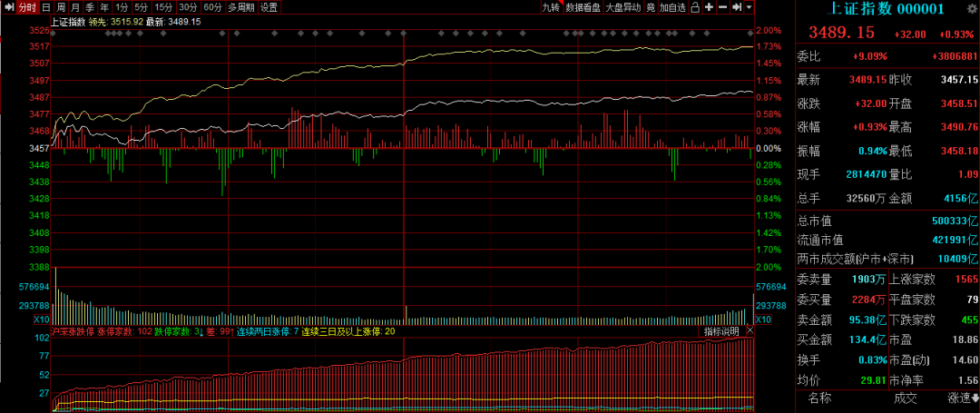
Task: Close the 沪深涨跌停 indicator panel
Action: tap(750, 331)
